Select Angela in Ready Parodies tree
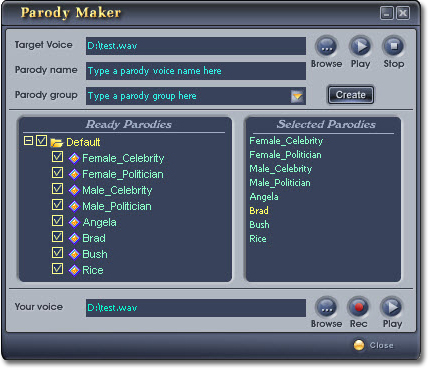This screenshot has width=428, height=368. tap(100, 223)
